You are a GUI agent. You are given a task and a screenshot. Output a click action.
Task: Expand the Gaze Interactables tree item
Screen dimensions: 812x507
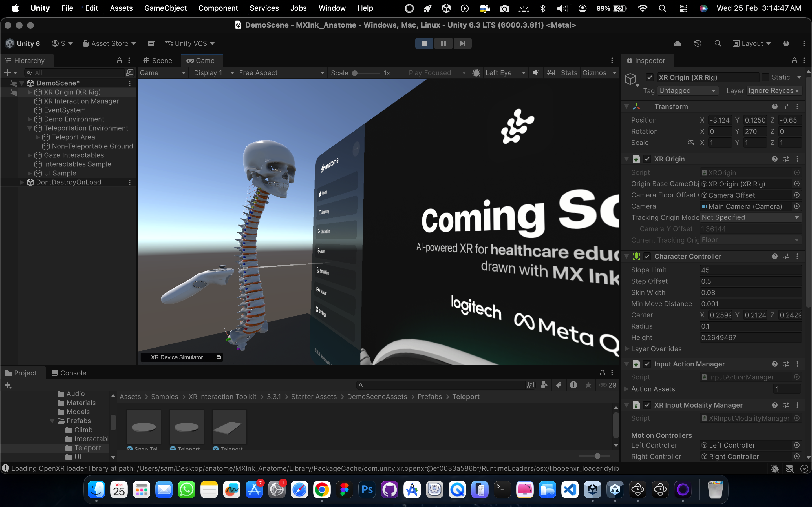click(x=30, y=155)
